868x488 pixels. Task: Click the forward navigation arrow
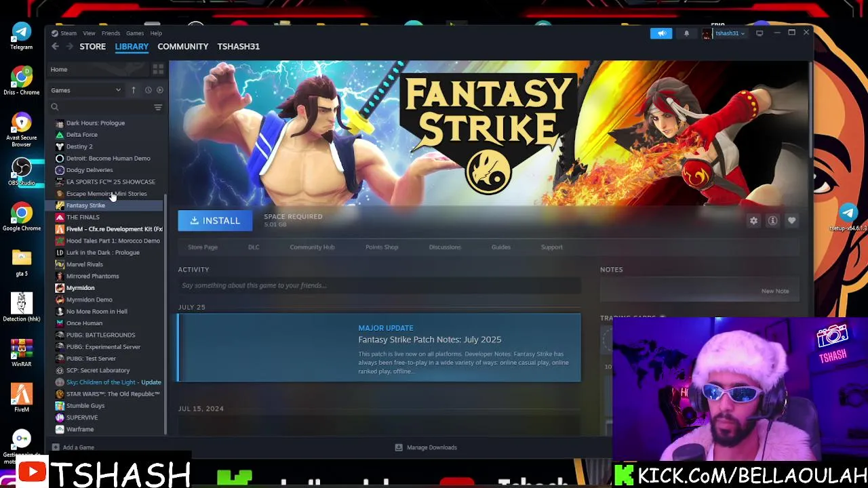pyautogui.click(x=70, y=46)
